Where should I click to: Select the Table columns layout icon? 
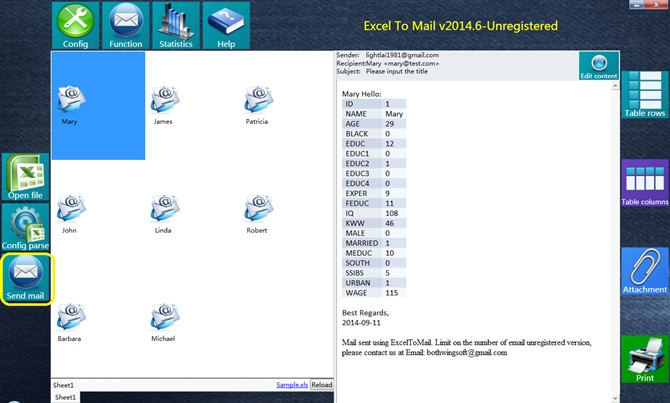pyautogui.click(x=645, y=183)
